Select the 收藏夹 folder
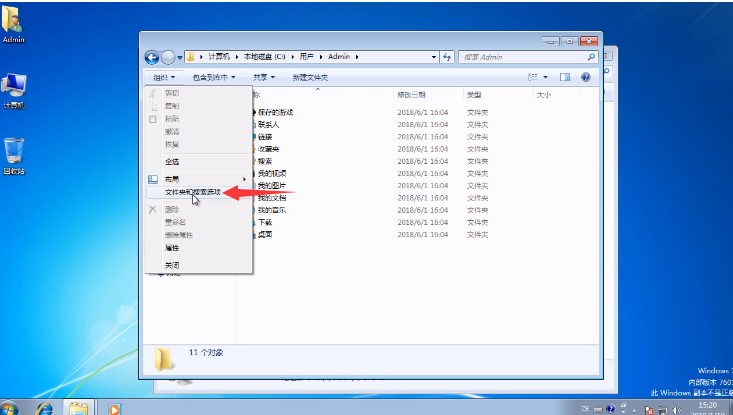 268,149
